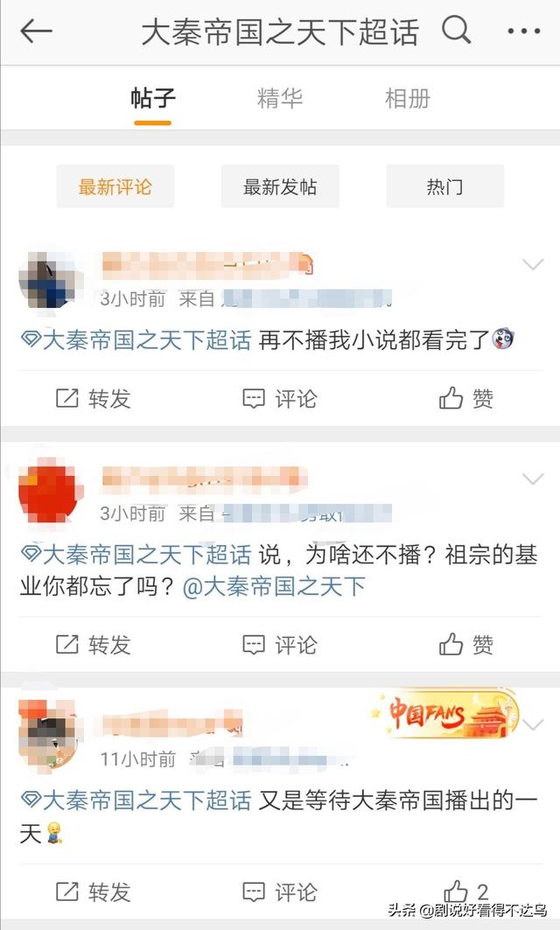Screen dimensions: 560x930
Task: Expand the chevron beside the 中国FANS badge
Action: coord(533,724)
